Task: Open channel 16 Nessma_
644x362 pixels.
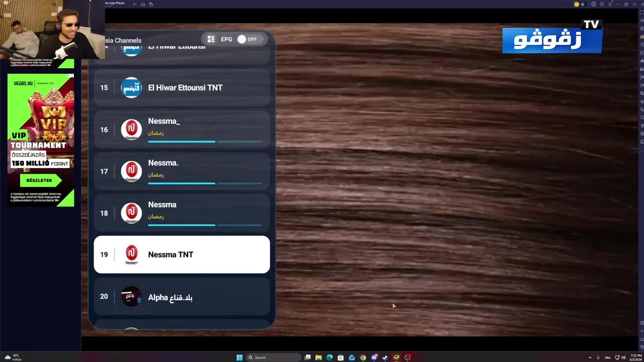Action: [x=182, y=129]
